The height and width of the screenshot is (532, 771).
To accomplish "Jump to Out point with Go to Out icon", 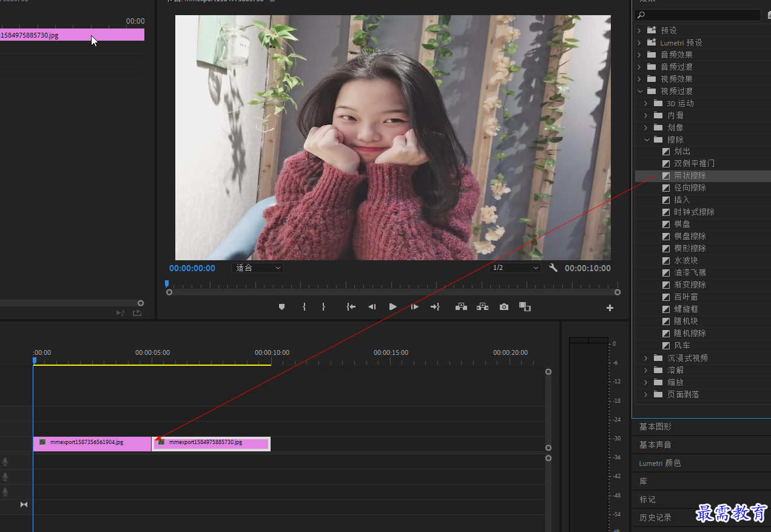I will [435, 307].
